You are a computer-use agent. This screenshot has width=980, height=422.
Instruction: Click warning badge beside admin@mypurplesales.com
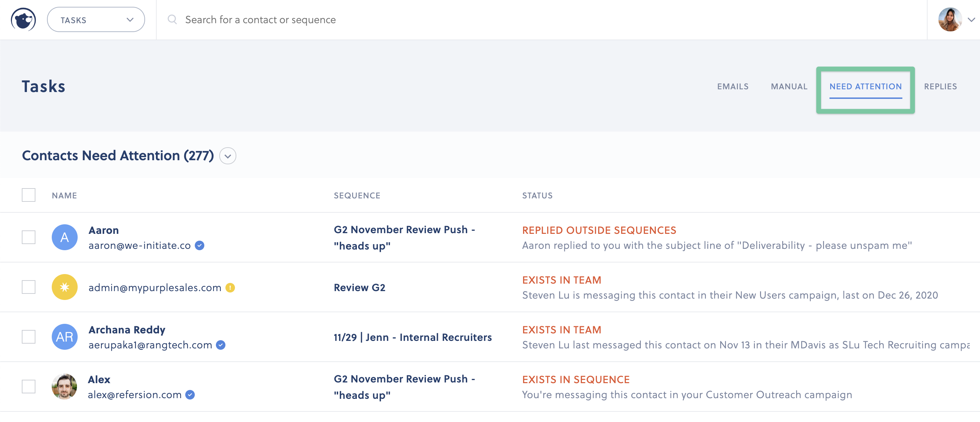click(x=230, y=288)
